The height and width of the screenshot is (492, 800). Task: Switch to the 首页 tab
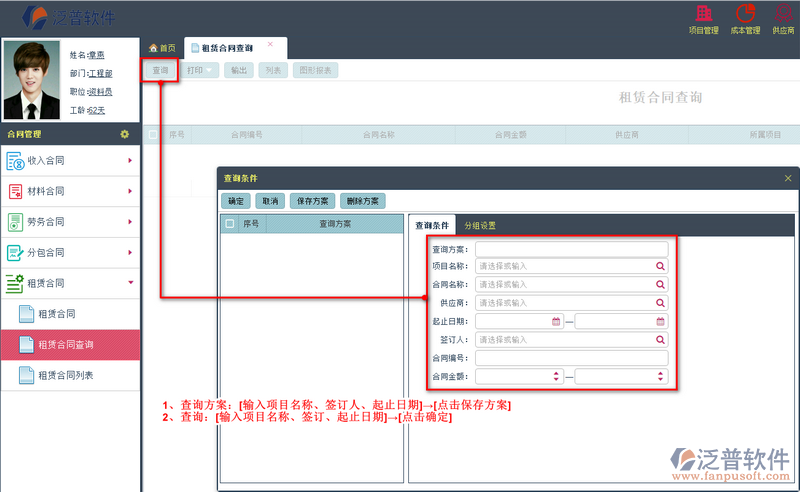coord(162,48)
